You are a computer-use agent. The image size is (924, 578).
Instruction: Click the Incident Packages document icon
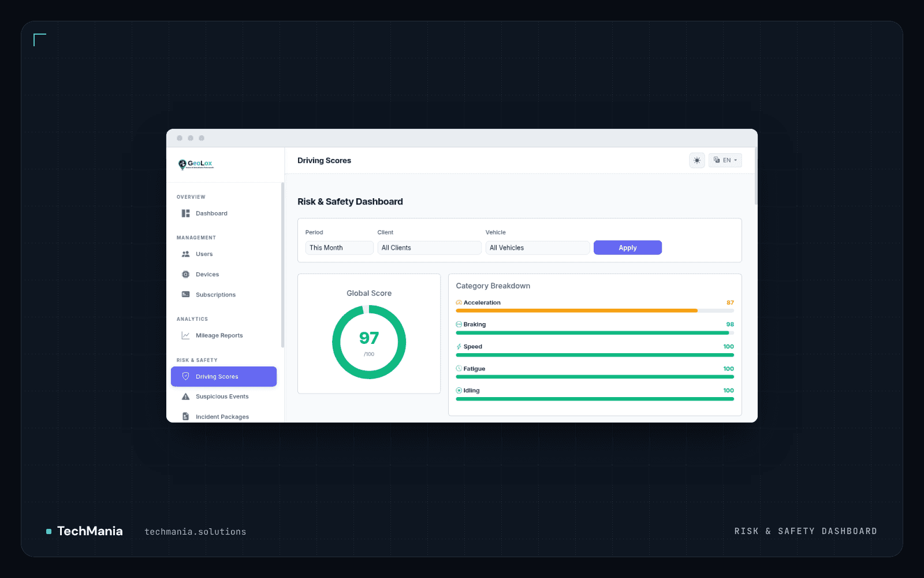185,417
